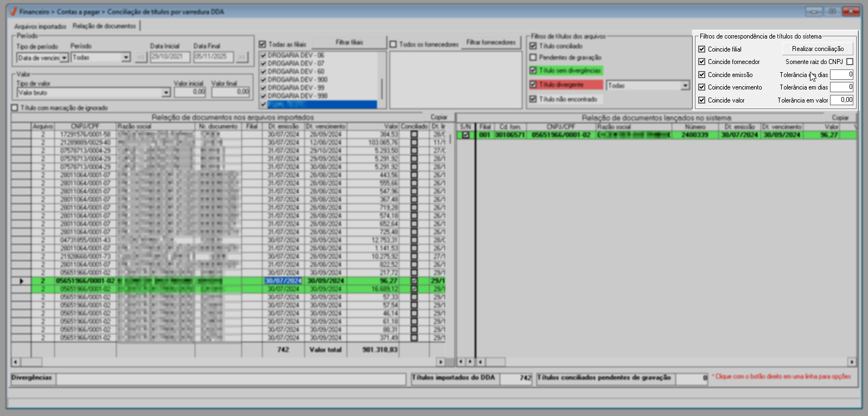
Task: Click the filiais list vertical scrollbar
Action: click(382, 87)
